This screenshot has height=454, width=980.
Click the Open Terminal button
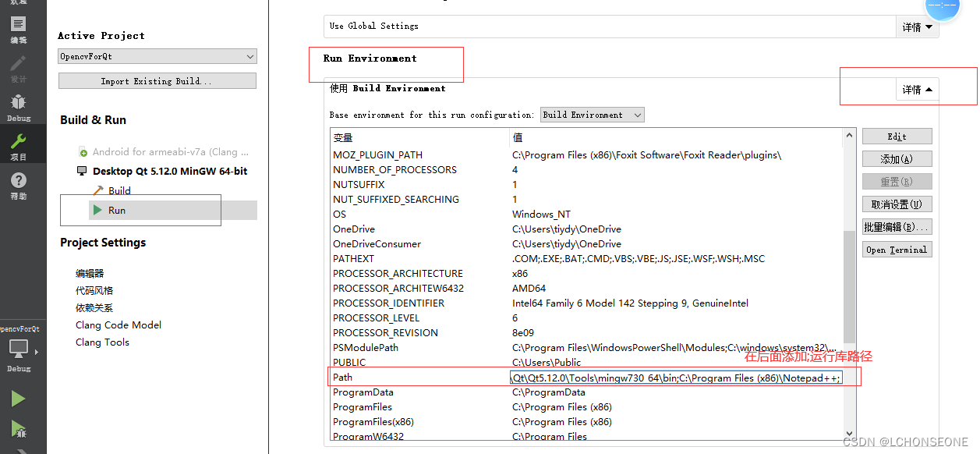point(897,250)
